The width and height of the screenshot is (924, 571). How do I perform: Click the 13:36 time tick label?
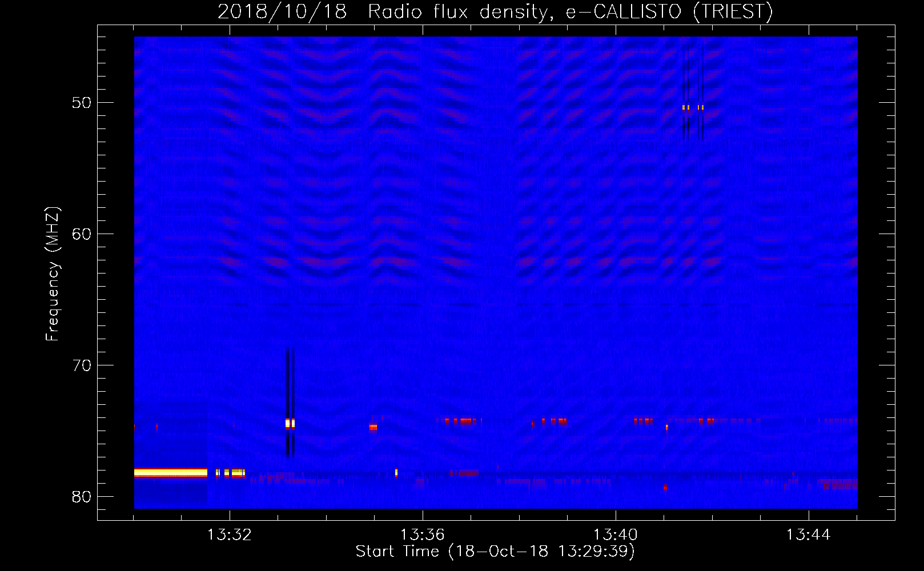point(423,534)
